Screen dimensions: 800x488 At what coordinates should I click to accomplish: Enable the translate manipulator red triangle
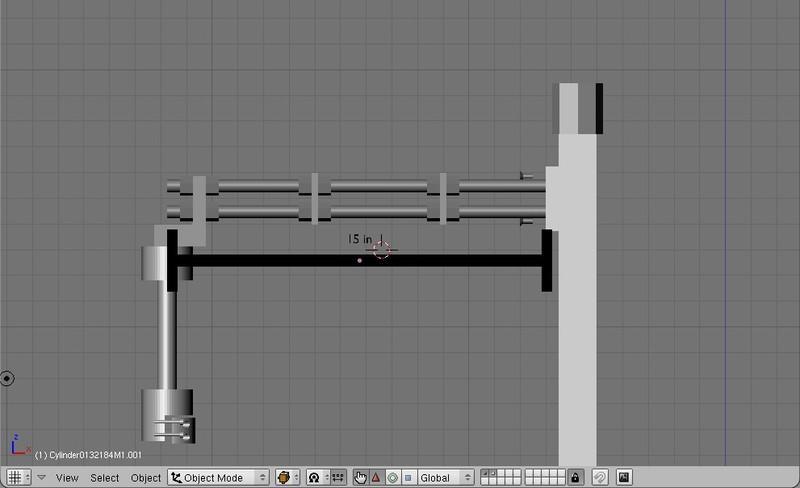376,477
